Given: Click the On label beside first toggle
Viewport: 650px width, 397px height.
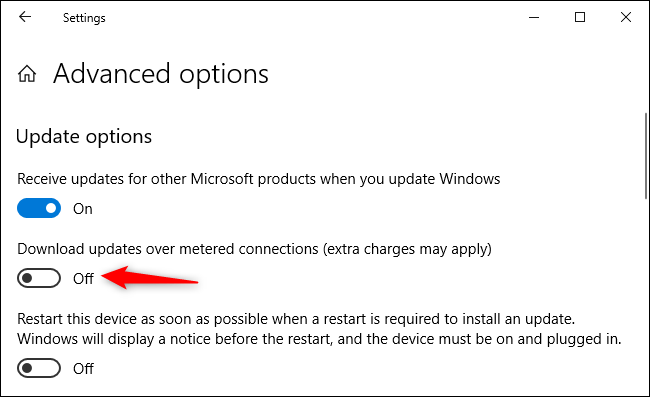Looking at the screenshot, I should click(x=82, y=209).
